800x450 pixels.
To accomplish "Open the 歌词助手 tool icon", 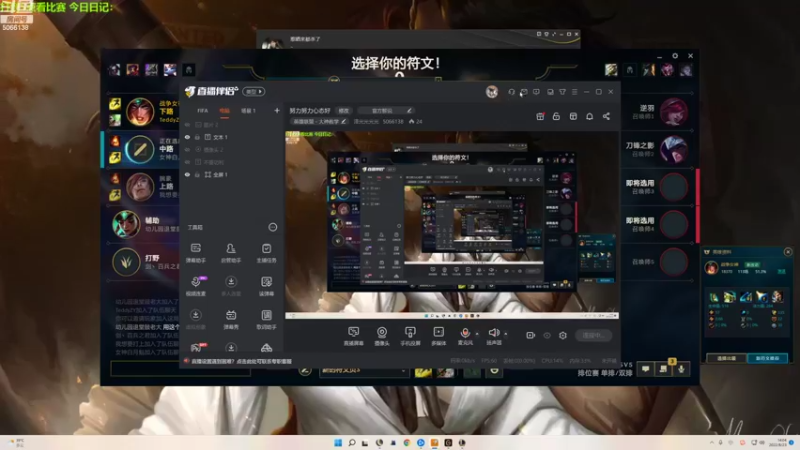I will tap(266, 319).
